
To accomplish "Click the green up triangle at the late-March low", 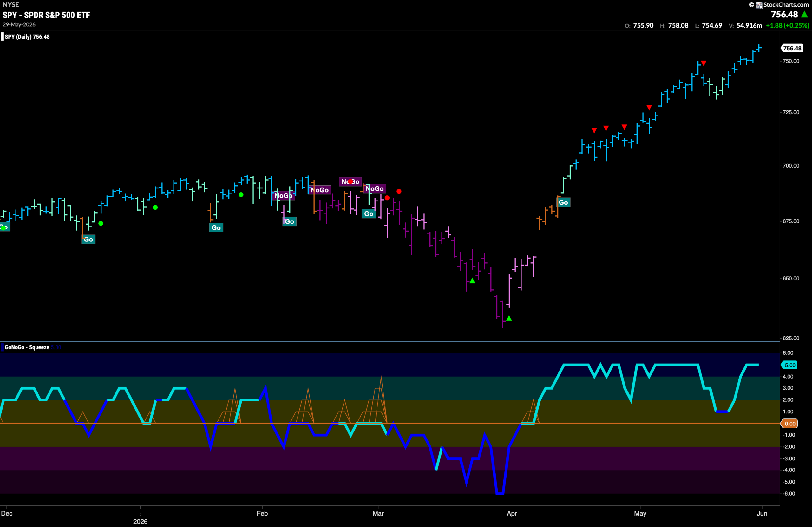I will [x=509, y=318].
